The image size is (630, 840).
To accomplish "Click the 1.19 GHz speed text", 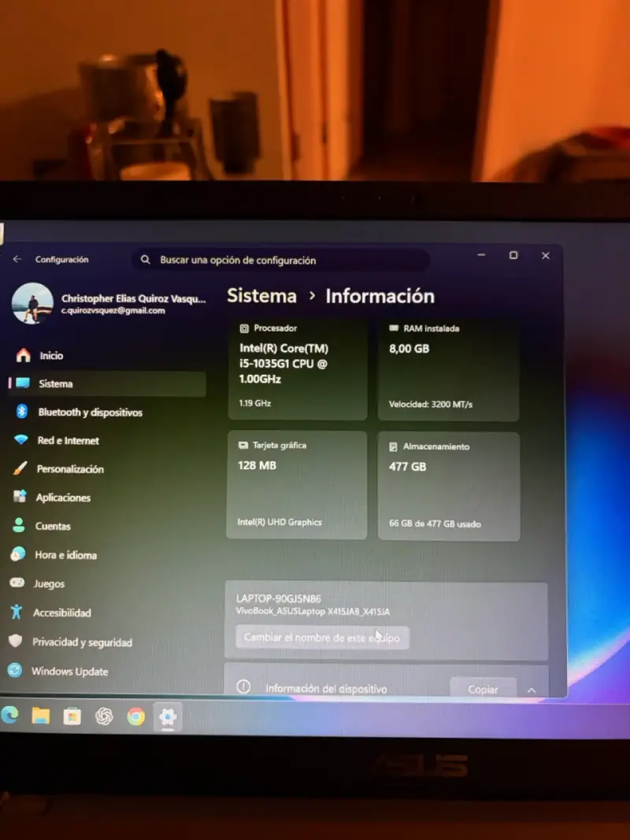I will tap(255, 403).
